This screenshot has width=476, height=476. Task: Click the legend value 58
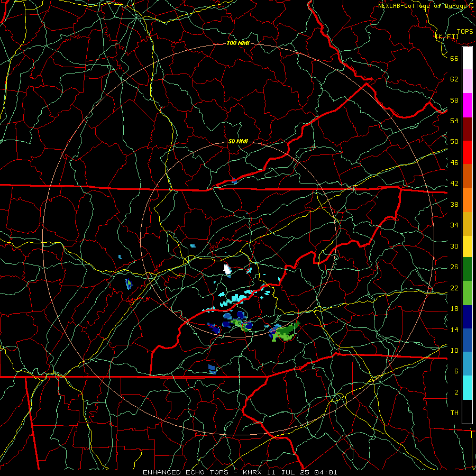coord(454,100)
